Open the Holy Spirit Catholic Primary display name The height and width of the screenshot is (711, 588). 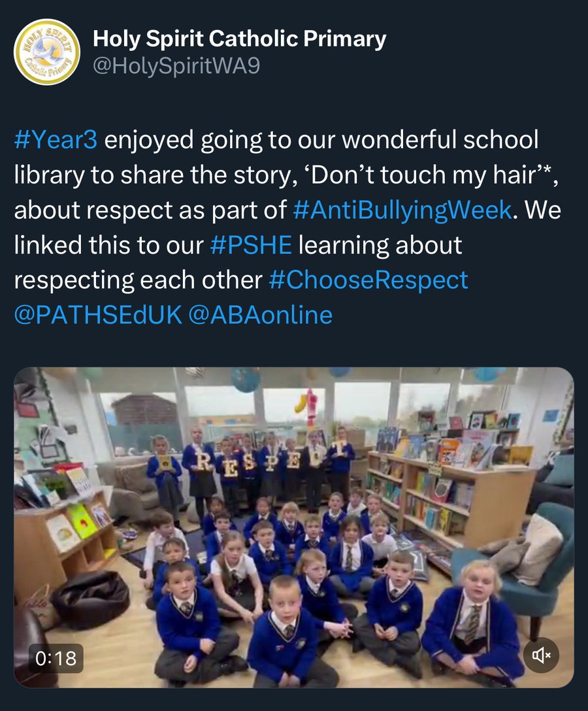pos(239,39)
